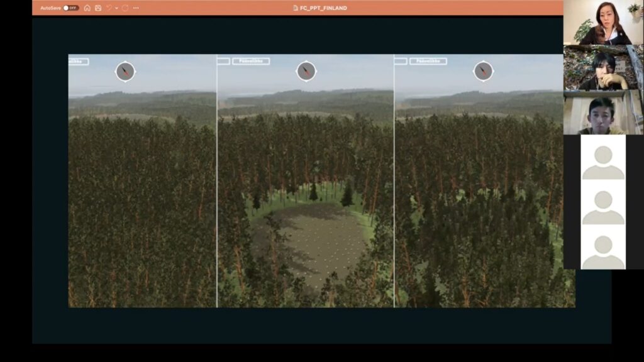
Task: Select the second participant video tile
Action: pyautogui.click(x=603, y=67)
